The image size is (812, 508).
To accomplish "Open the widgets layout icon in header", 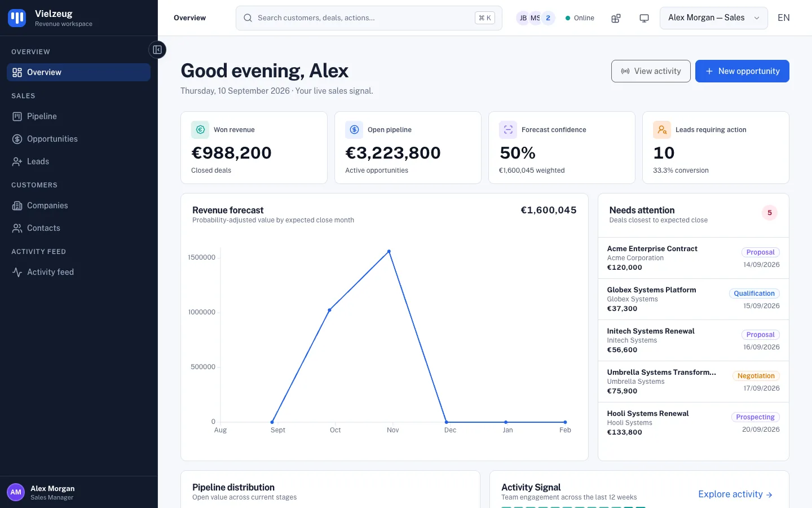I will point(616,18).
